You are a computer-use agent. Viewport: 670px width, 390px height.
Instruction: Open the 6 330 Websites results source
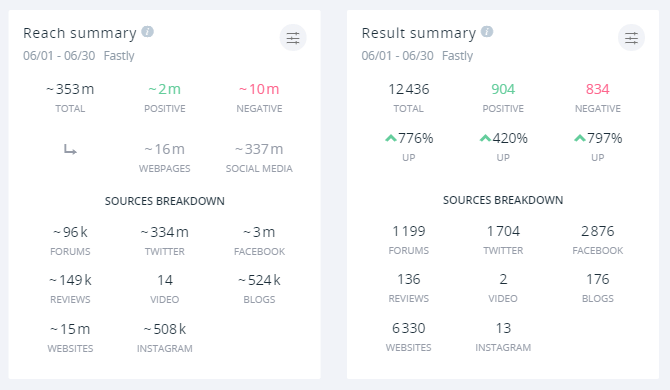(408, 328)
